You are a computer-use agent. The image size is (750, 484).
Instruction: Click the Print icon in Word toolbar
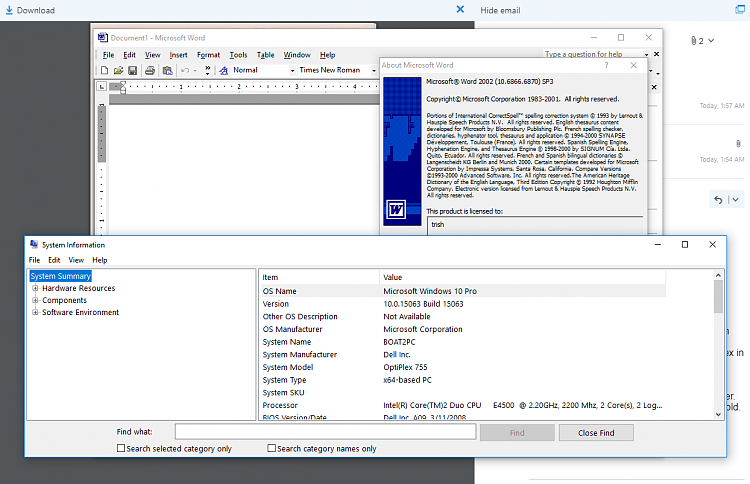point(150,70)
